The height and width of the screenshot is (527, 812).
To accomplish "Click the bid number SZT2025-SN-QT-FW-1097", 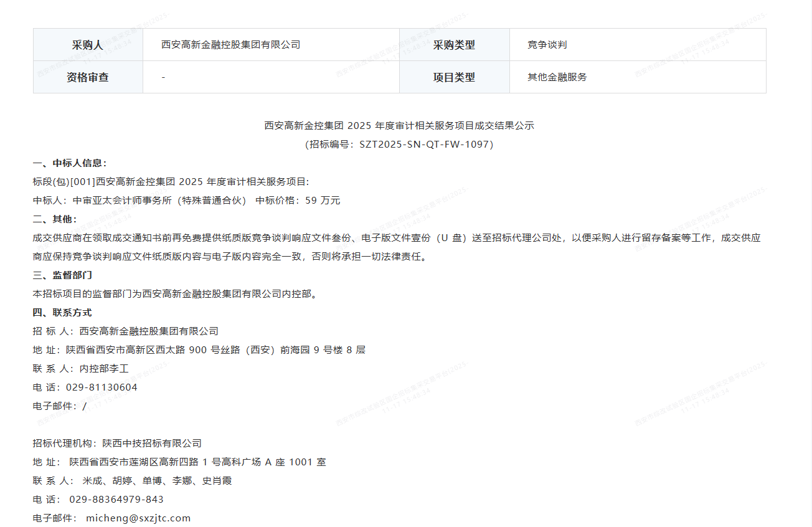I will tap(425, 145).
